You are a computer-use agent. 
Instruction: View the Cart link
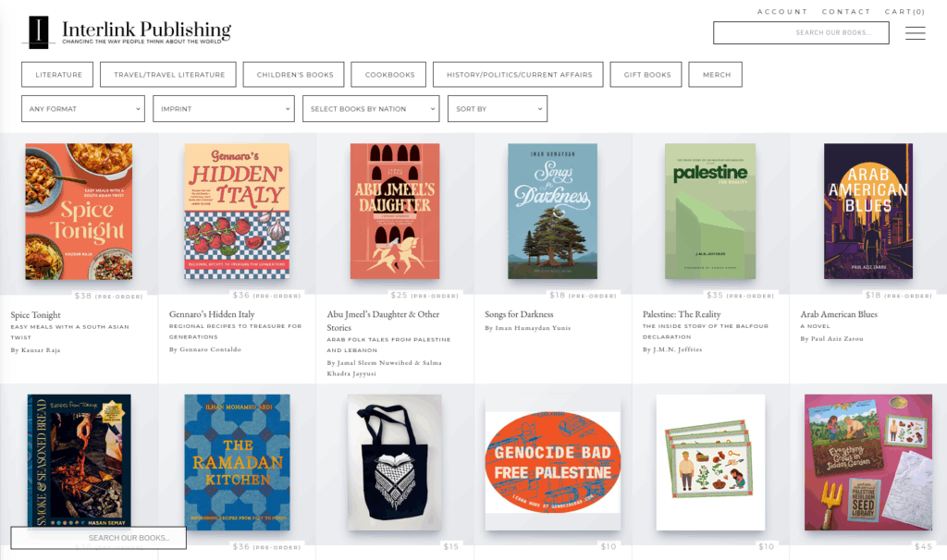coord(904,11)
